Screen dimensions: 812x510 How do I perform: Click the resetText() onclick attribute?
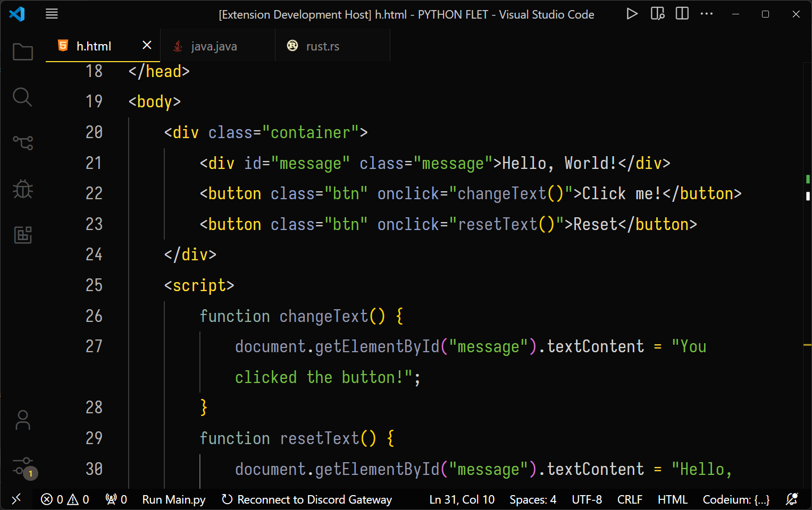click(x=471, y=224)
